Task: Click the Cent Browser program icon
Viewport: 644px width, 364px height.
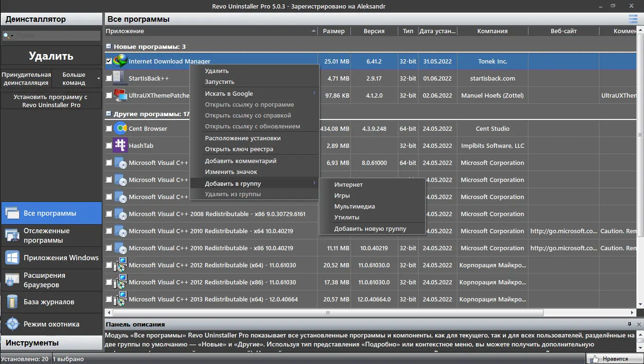Action: (121, 128)
